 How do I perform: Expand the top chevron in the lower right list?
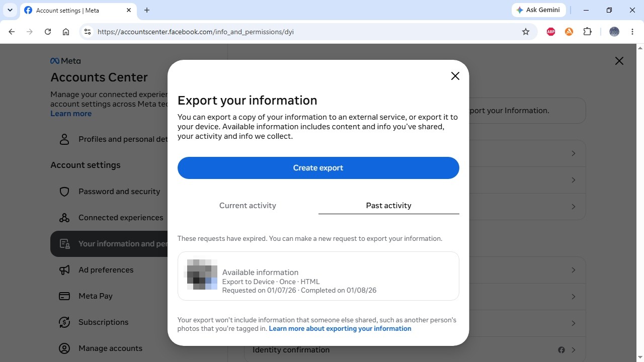[x=573, y=270]
